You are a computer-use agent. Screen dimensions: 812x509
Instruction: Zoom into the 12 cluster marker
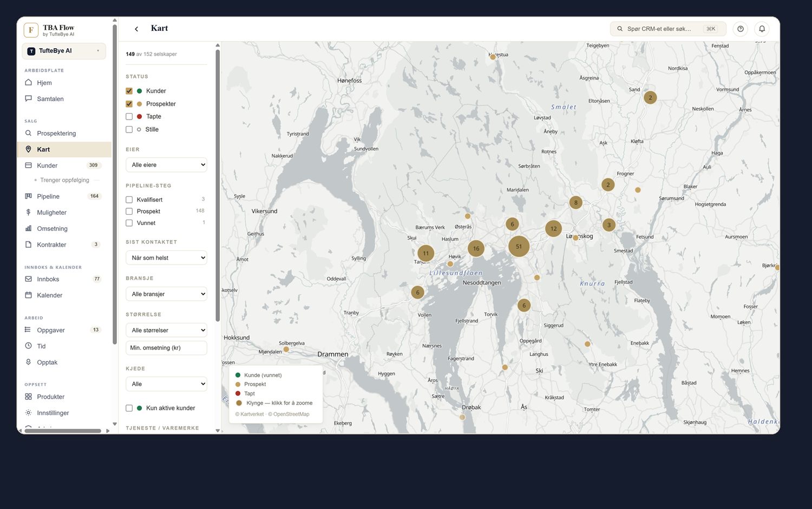click(x=553, y=228)
